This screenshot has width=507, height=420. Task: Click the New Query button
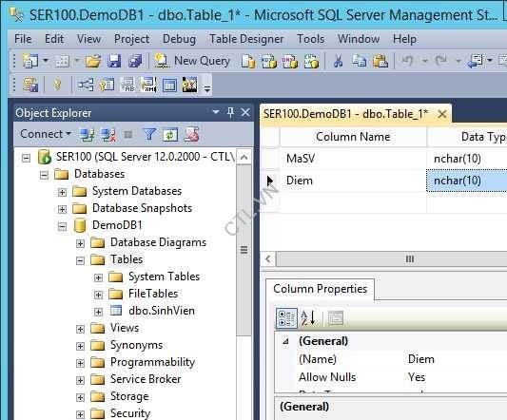(192, 61)
